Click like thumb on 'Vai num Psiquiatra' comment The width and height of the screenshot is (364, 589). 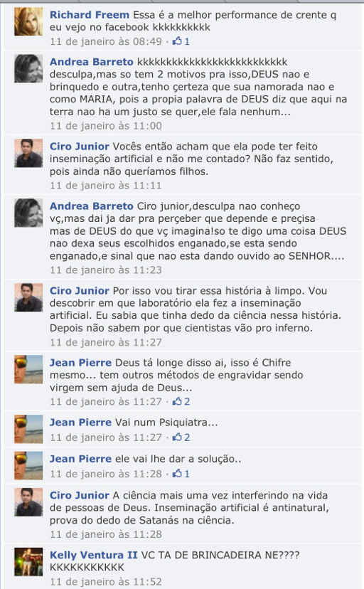point(177,437)
